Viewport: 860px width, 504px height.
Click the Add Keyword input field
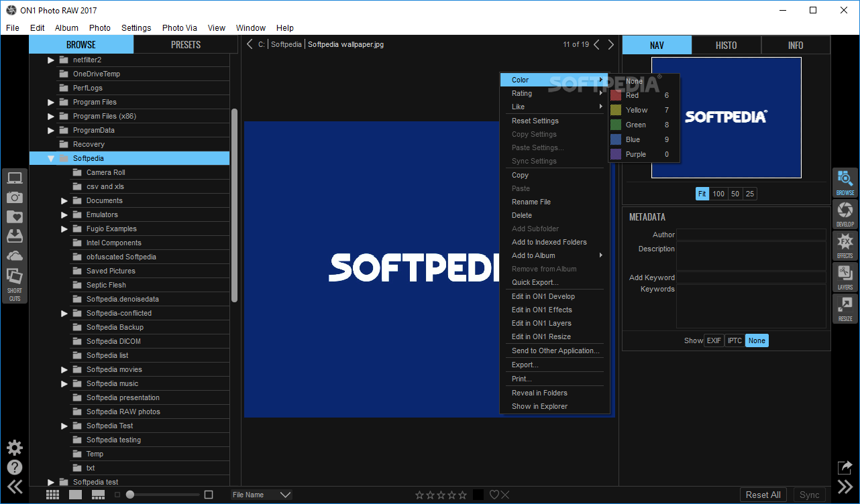click(751, 277)
